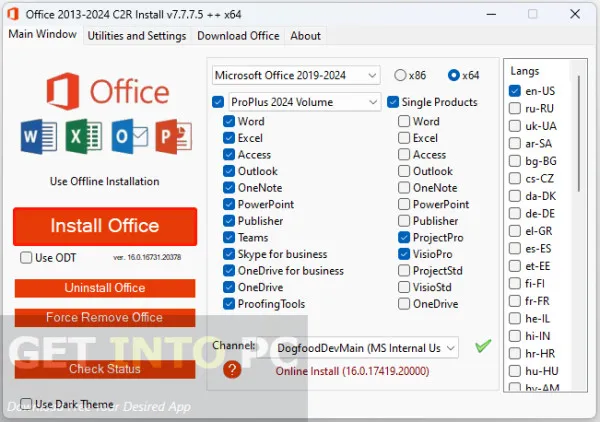Uncheck the en-US language checkbox

pos(515,91)
